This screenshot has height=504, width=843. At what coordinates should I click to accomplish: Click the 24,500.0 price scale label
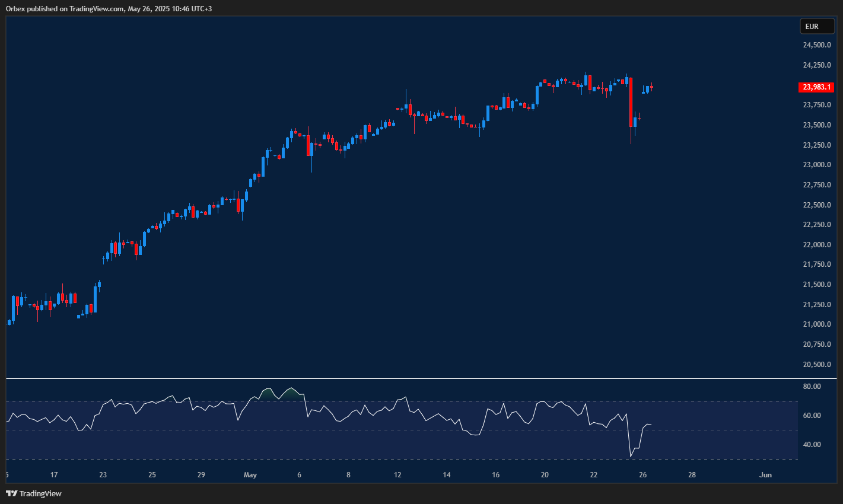click(x=817, y=44)
